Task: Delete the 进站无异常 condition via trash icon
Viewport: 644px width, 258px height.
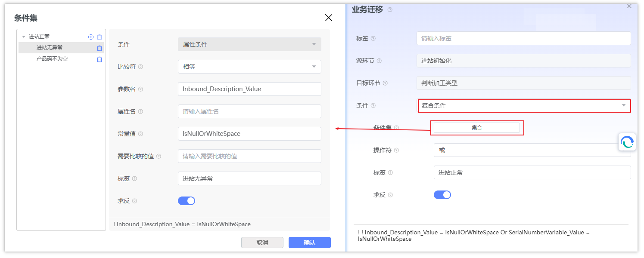Action: 100,48
